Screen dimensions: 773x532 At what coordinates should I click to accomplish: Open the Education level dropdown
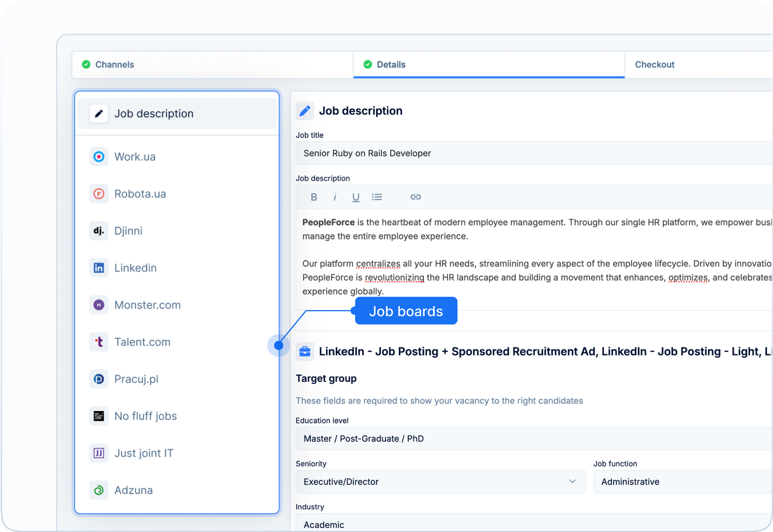click(534, 439)
